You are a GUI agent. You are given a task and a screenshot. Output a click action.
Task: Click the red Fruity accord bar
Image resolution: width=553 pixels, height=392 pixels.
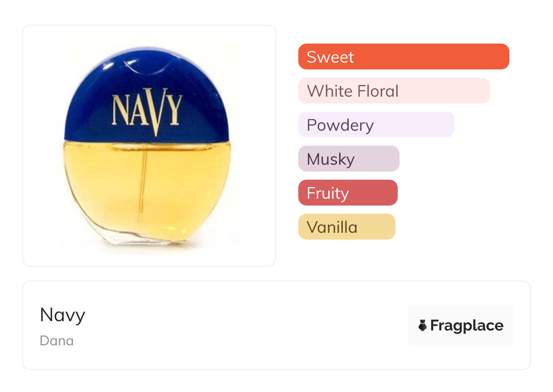347,193
